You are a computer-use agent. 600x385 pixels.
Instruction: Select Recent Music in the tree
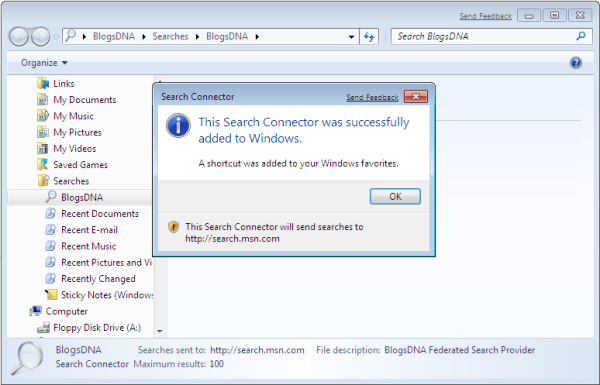[x=88, y=246]
